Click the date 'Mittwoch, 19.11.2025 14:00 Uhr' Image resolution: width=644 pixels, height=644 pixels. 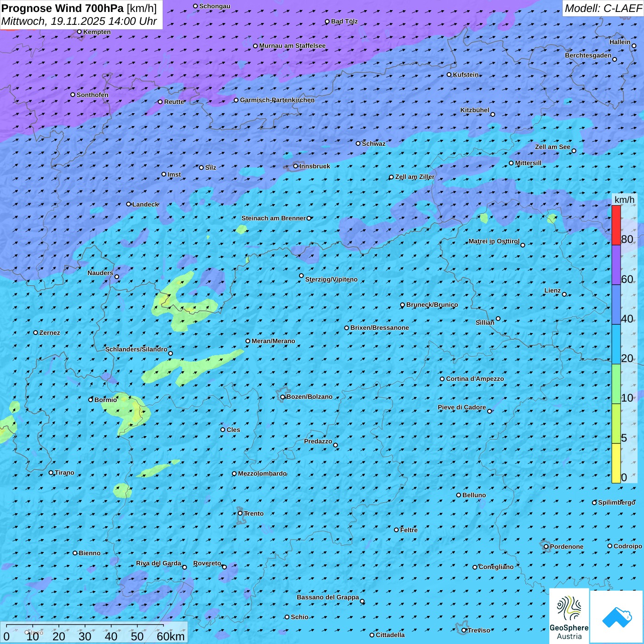tap(79, 21)
